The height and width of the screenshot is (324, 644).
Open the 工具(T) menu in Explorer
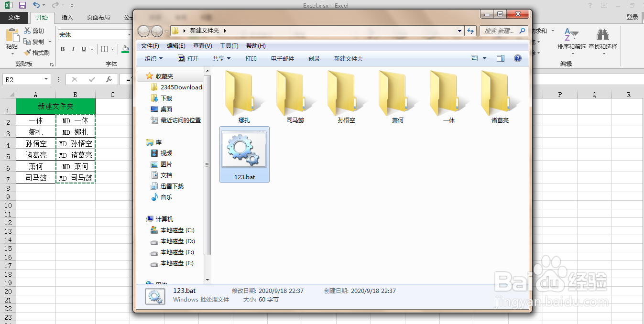pyautogui.click(x=229, y=45)
